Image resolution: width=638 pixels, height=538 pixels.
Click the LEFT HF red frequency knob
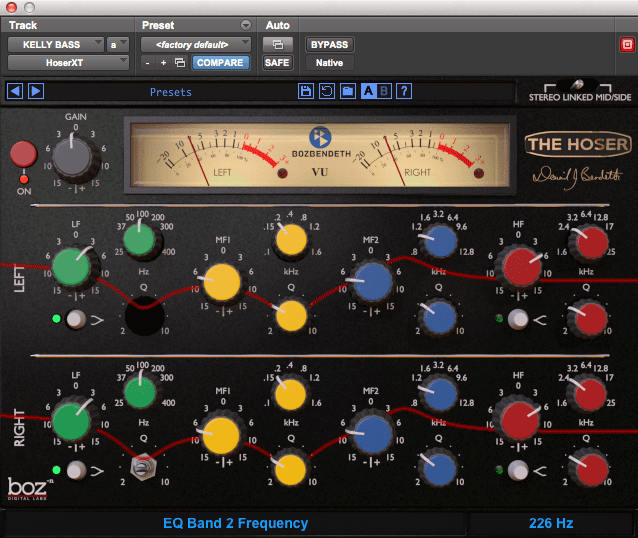[590, 243]
